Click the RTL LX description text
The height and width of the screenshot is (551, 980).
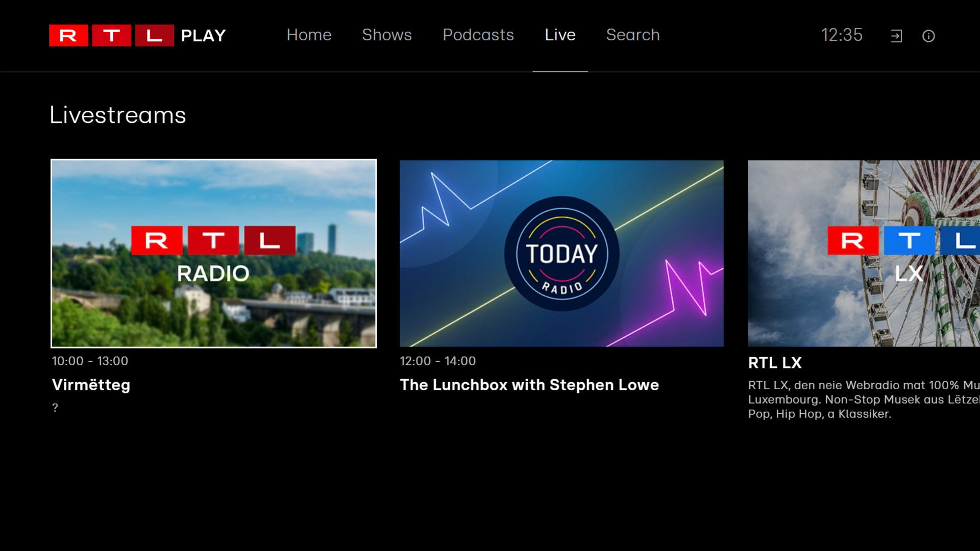click(864, 399)
